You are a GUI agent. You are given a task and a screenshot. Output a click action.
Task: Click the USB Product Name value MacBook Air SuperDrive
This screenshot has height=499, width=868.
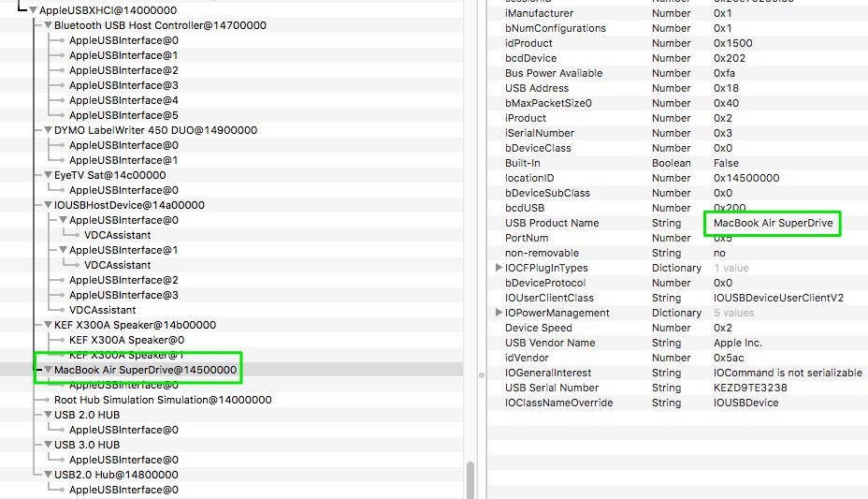coord(773,223)
